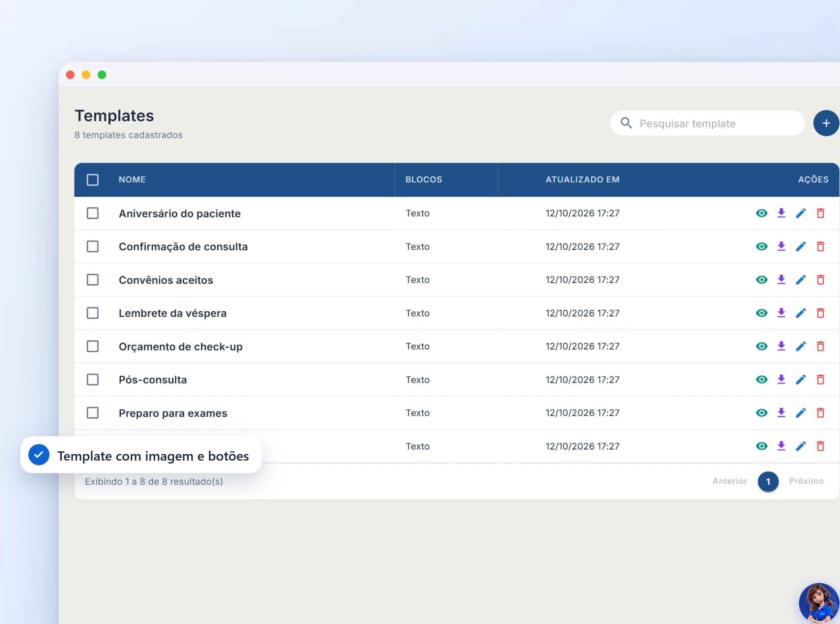Screen dimensions: 840x624
Task: Click the search magnifier icon
Action: [626, 123]
